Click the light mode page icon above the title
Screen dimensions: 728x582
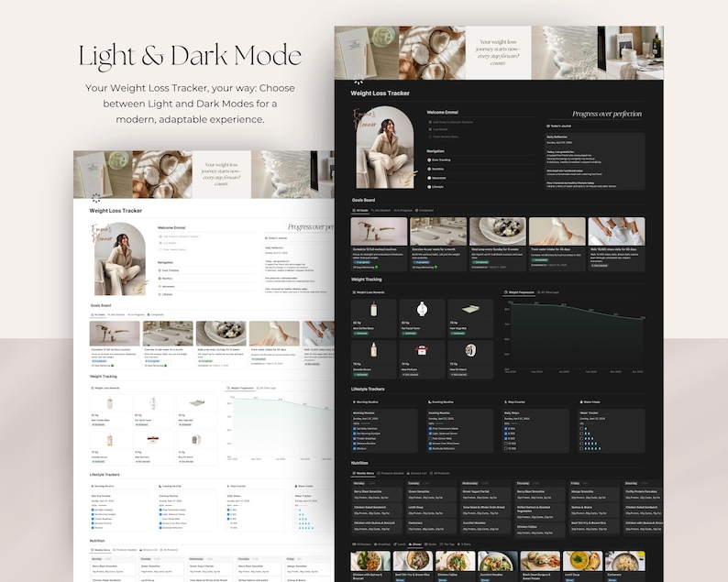point(96,198)
